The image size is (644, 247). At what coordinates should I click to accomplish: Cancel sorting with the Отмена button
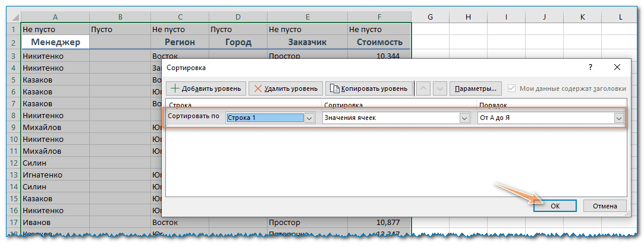(x=605, y=205)
